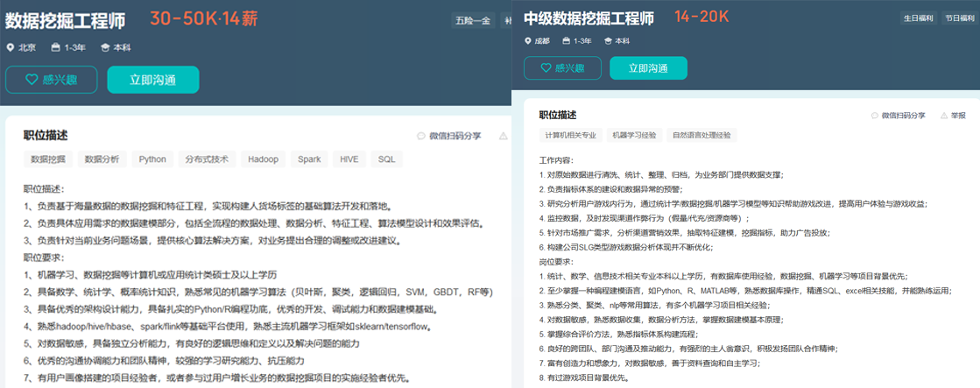Viewport: 980px width, 388px height.
Task: Click job title 中级数据挖掘工程师
Action: click(589, 18)
